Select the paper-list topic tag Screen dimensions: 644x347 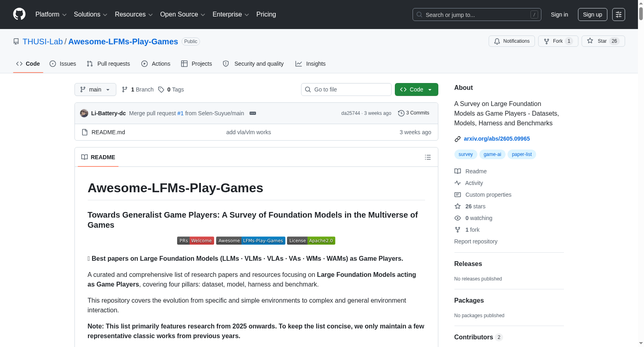tap(522, 154)
